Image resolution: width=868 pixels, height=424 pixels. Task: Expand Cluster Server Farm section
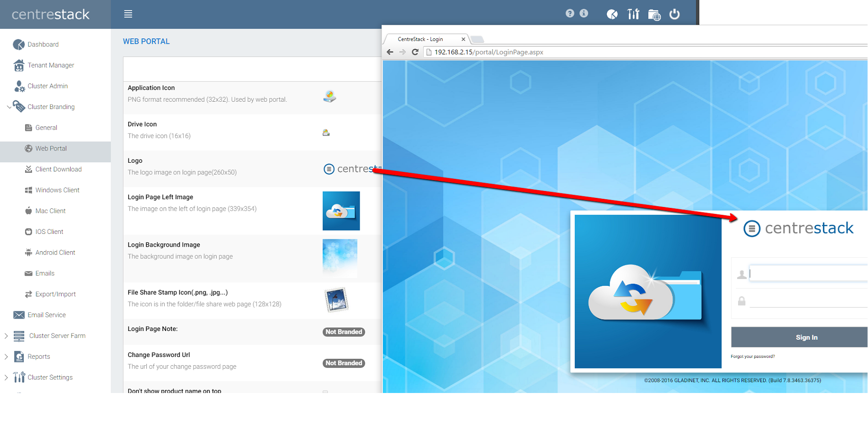click(x=6, y=336)
